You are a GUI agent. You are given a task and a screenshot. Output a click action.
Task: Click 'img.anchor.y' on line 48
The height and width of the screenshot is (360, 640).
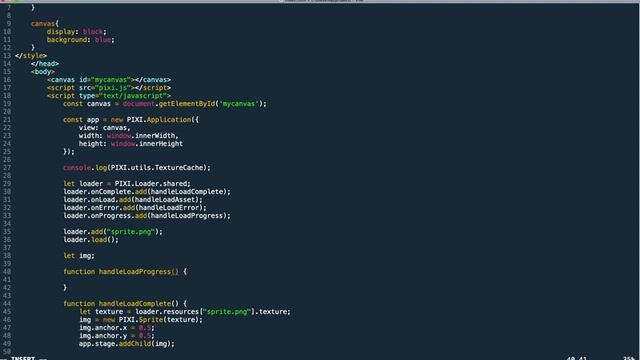tap(103, 336)
